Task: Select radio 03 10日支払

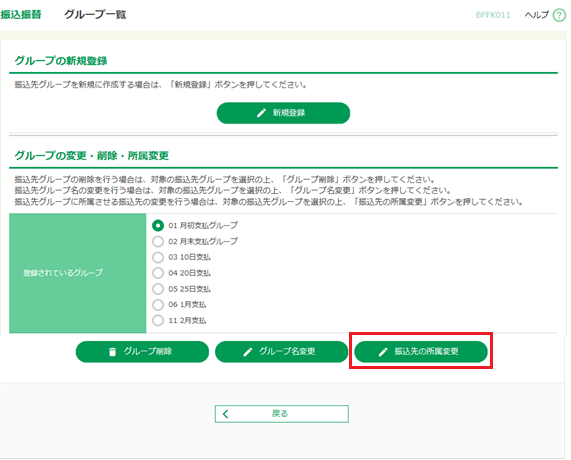Action: point(158,257)
